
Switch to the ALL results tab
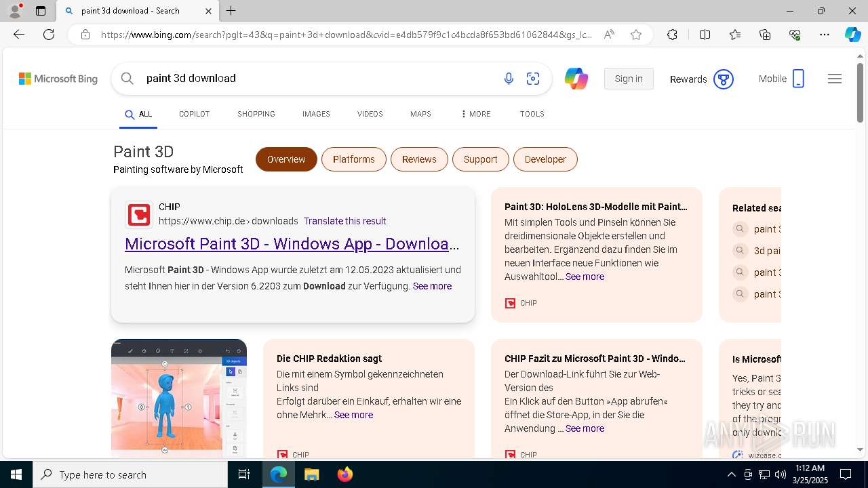pyautogui.click(x=138, y=115)
